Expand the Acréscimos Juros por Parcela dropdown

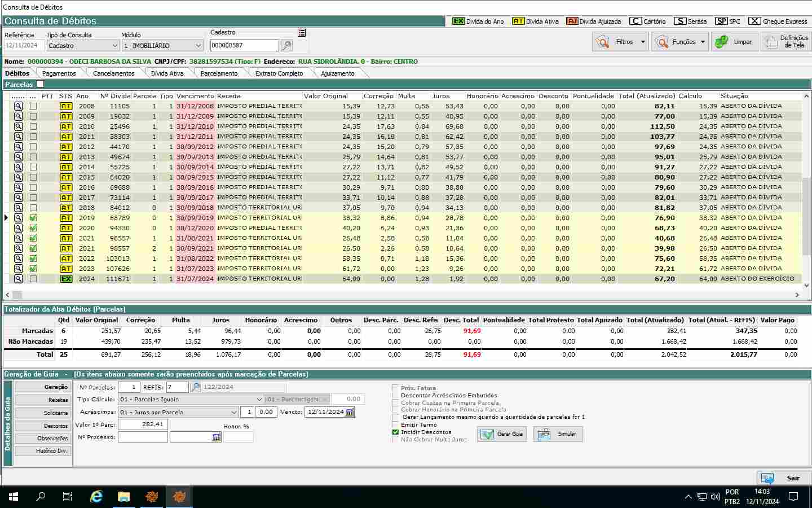point(234,413)
